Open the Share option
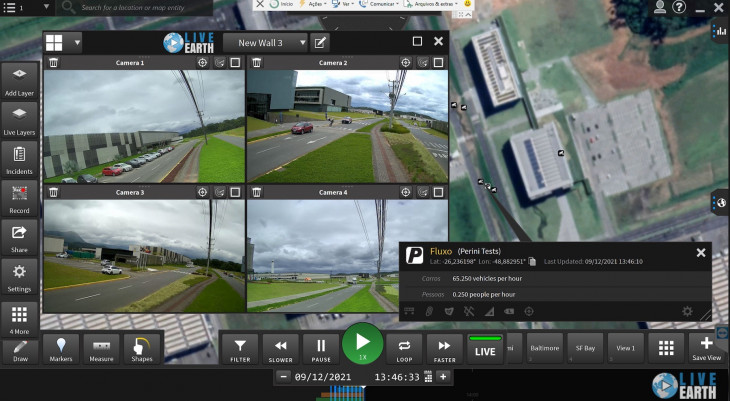Viewport: 730px width, 401px height. coord(19,238)
